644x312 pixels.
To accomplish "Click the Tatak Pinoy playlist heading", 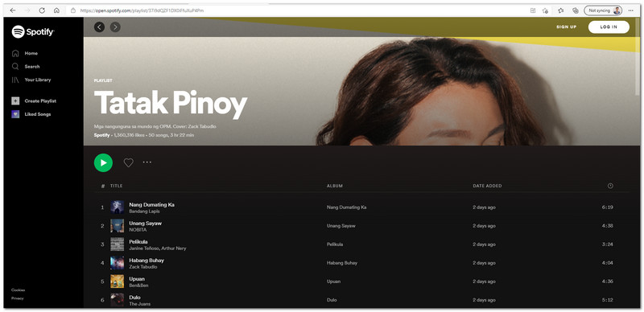I will click(x=171, y=103).
